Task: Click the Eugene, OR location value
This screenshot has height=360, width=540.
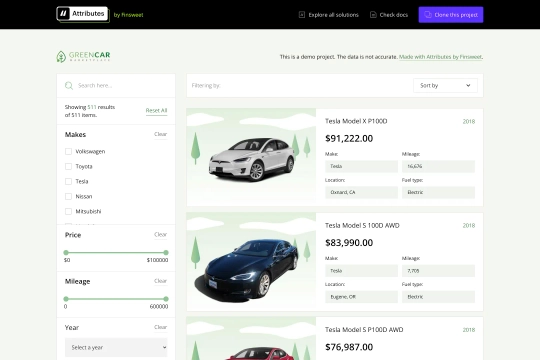Action: tap(361, 297)
